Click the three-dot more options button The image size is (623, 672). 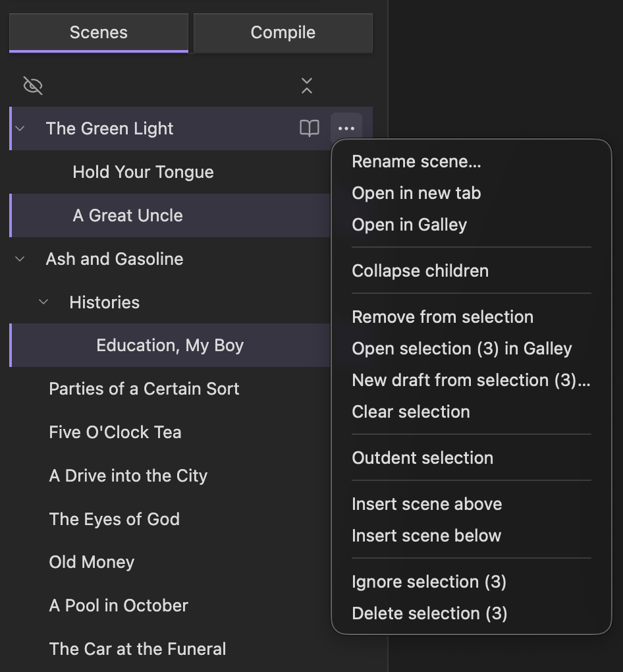[x=346, y=128]
